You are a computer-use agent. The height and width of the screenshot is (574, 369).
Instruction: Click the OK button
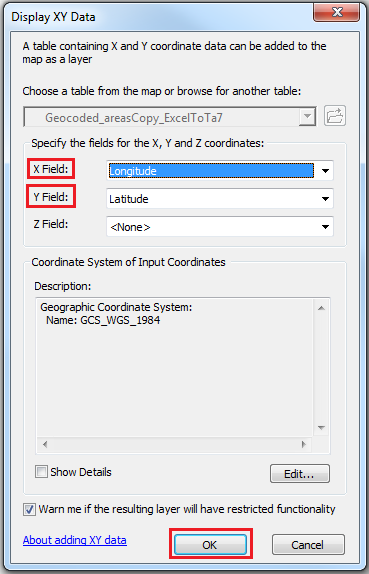click(210, 545)
